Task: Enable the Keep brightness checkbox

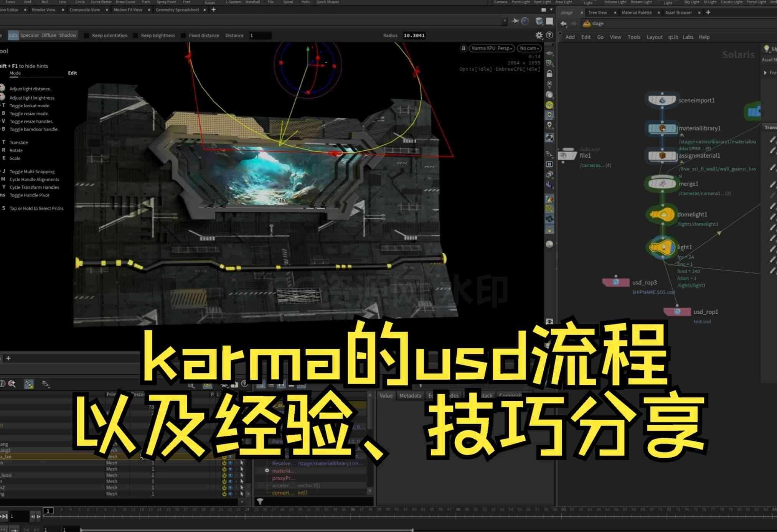Action: click(x=135, y=35)
